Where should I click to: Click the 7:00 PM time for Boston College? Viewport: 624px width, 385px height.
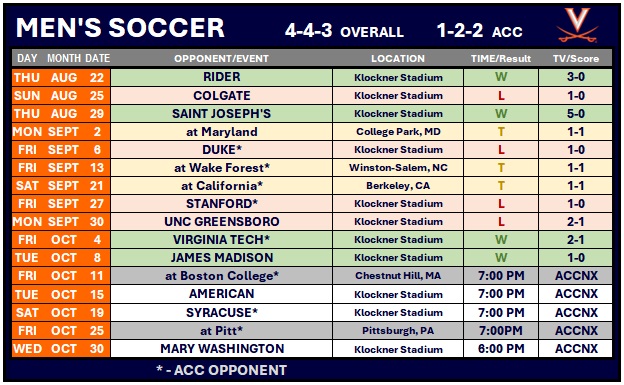pyautogui.click(x=501, y=276)
